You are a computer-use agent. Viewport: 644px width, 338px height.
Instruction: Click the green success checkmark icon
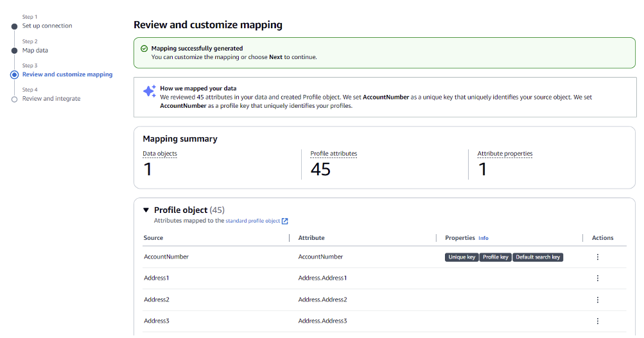click(x=144, y=49)
